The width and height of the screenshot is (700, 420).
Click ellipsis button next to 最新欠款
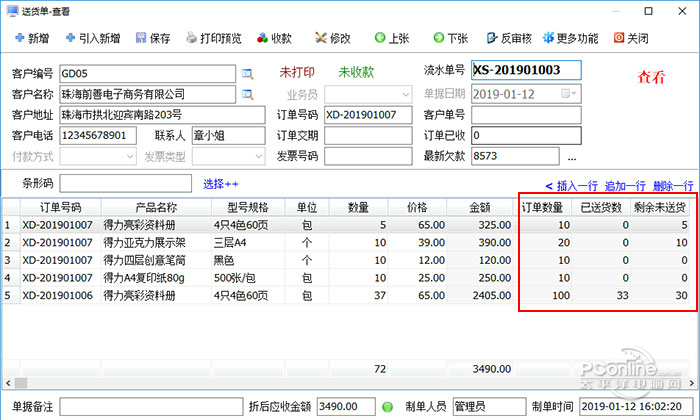pyautogui.click(x=572, y=157)
